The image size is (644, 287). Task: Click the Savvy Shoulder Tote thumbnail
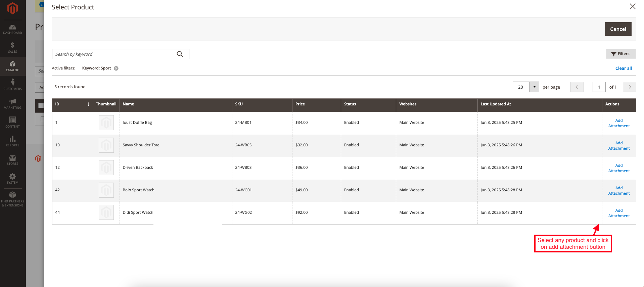(x=106, y=145)
